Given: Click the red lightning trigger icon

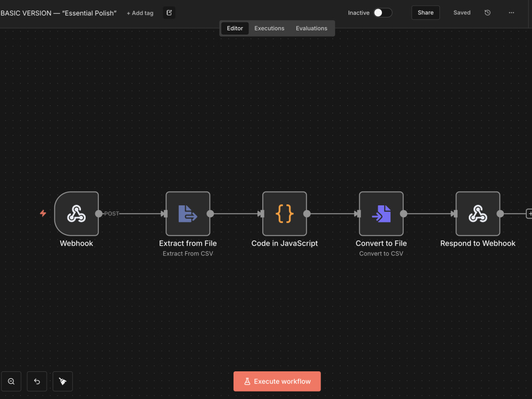Looking at the screenshot, I should click(43, 213).
